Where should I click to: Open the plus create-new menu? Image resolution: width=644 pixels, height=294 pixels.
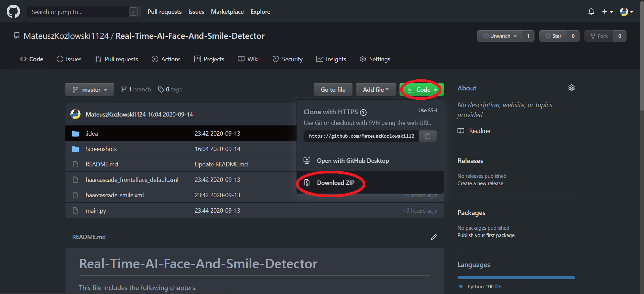click(607, 12)
